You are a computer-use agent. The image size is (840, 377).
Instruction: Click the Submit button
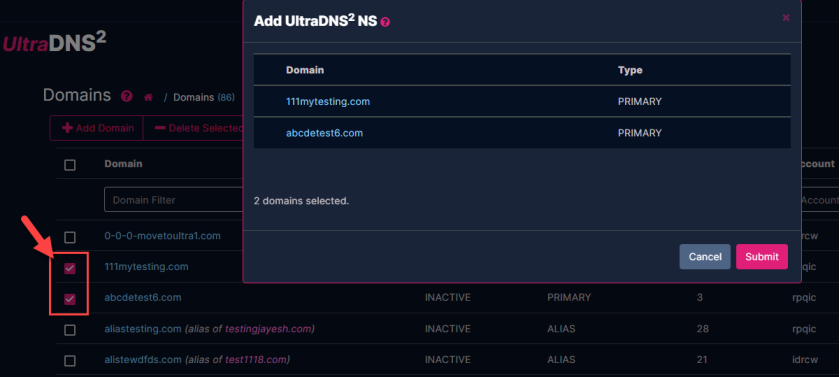coord(762,257)
